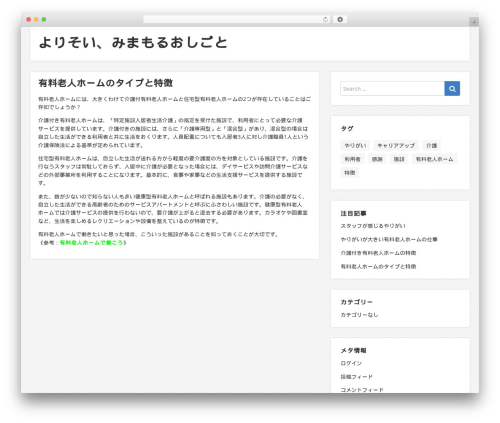Click the タグ widget heading
This screenshot has width=500, height=423.
[x=347, y=129]
